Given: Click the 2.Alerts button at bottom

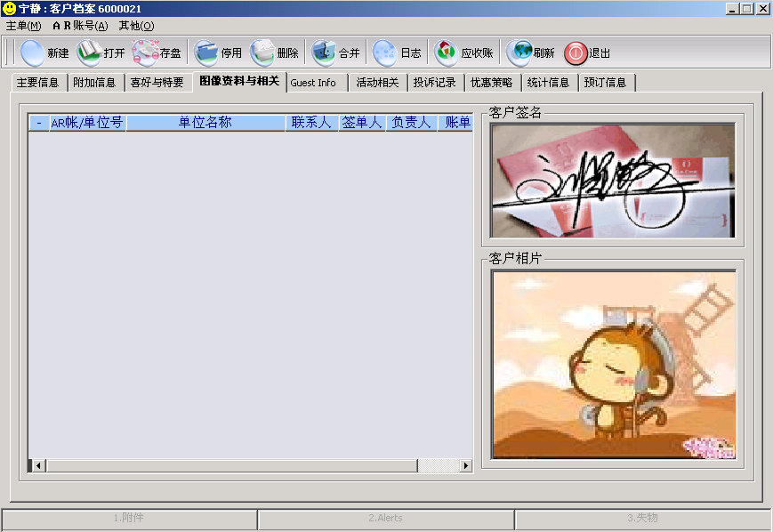Looking at the screenshot, I should point(385,518).
